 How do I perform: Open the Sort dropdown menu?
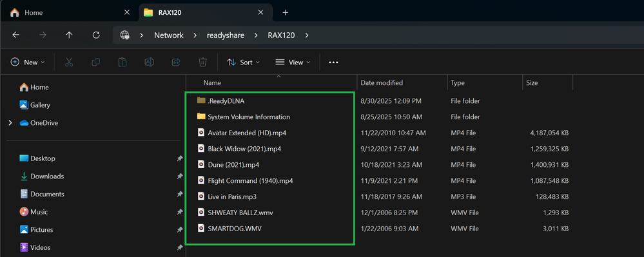(243, 62)
